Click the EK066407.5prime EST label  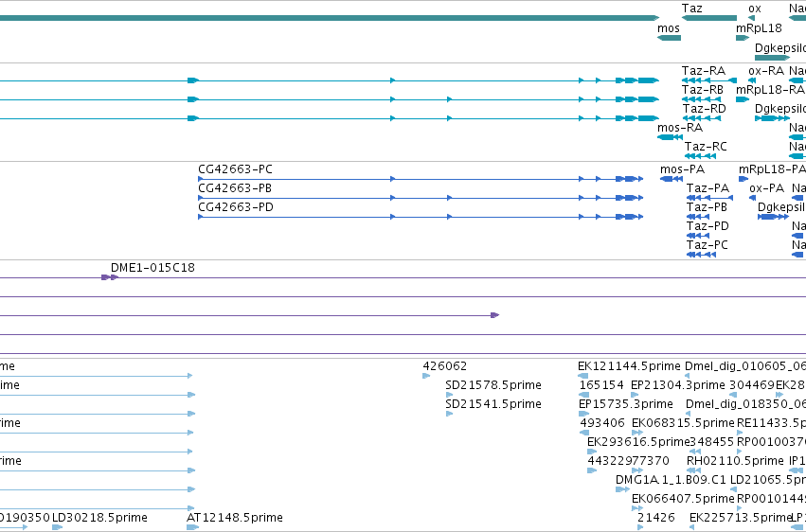pos(683,500)
